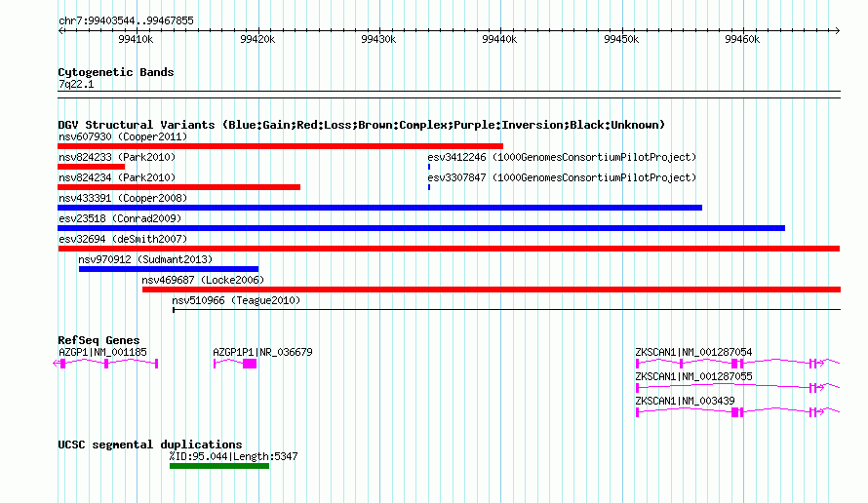Open the nsv824234 (Park2010) label

[117, 177]
